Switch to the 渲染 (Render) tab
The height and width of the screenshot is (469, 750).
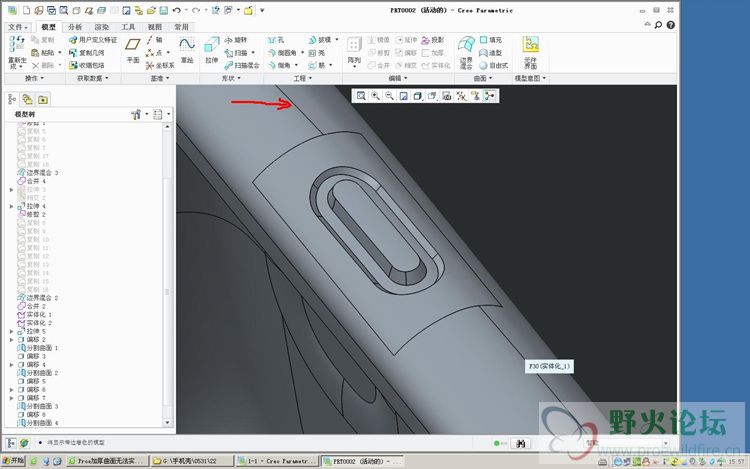point(101,27)
